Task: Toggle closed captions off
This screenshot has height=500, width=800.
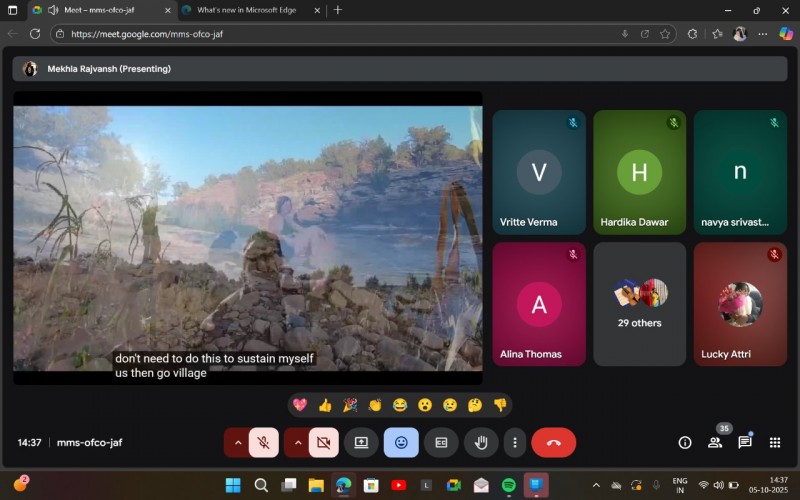Action: pyautogui.click(x=441, y=442)
